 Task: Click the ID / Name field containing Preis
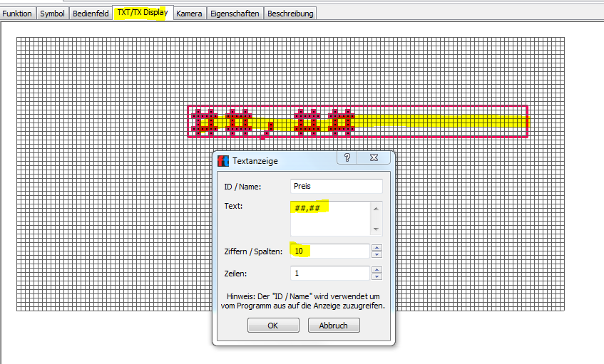[x=336, y=186]
